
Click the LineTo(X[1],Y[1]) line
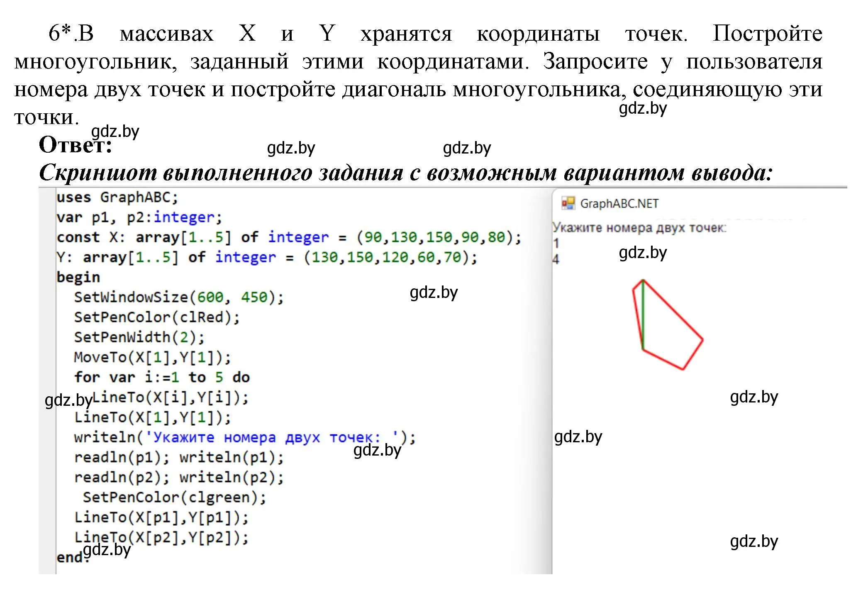point(153,417)
